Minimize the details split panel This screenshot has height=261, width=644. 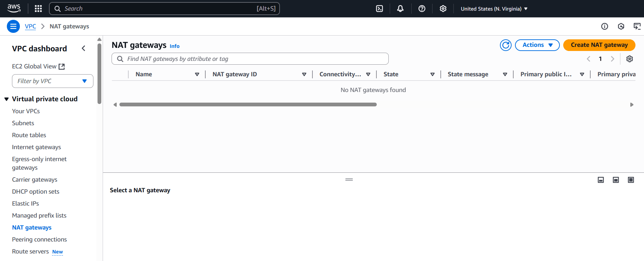click(x=601, y=180)
